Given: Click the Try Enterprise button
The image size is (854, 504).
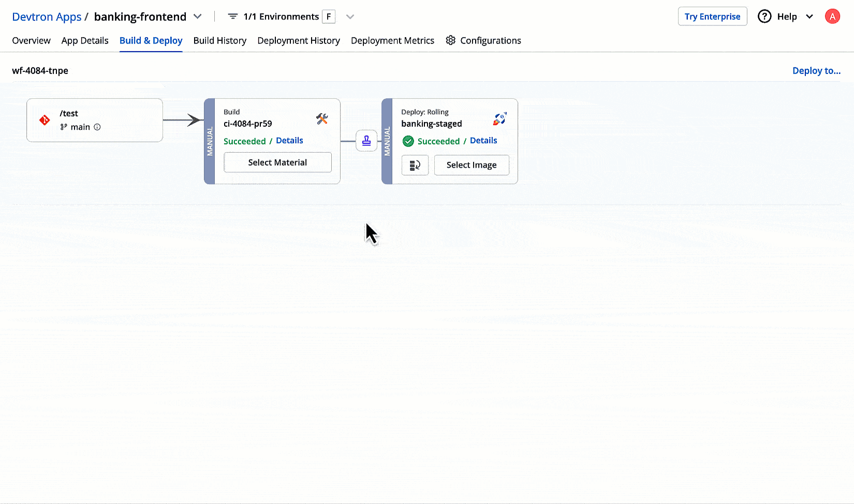Looking at the screenshot, I should point(712,17).
